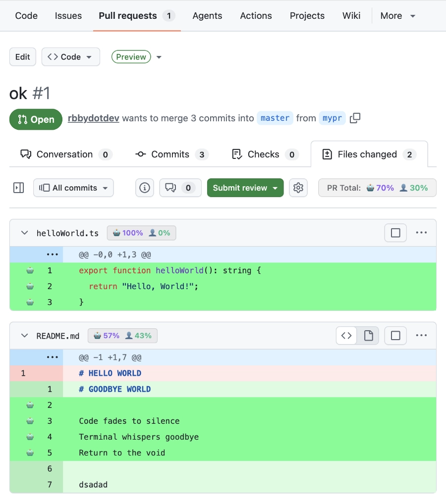Show README.md source diff view
446x504 pixels.
[x=347, y=336]
